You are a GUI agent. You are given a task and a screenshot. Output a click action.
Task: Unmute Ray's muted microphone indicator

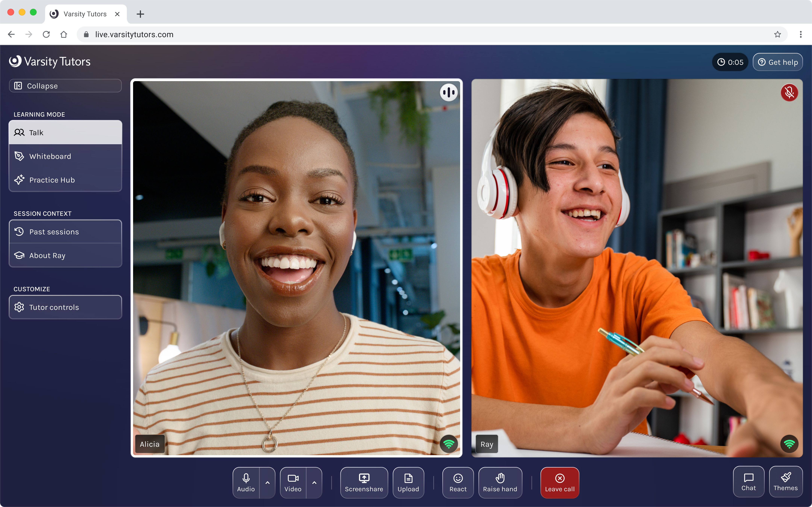point(789,93)
